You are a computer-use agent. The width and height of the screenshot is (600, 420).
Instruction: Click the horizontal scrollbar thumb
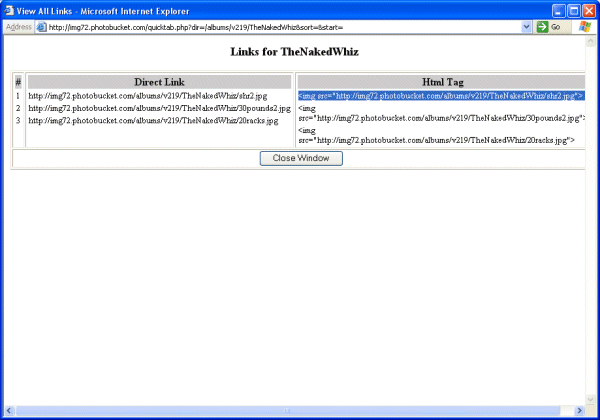pos(287,410)
